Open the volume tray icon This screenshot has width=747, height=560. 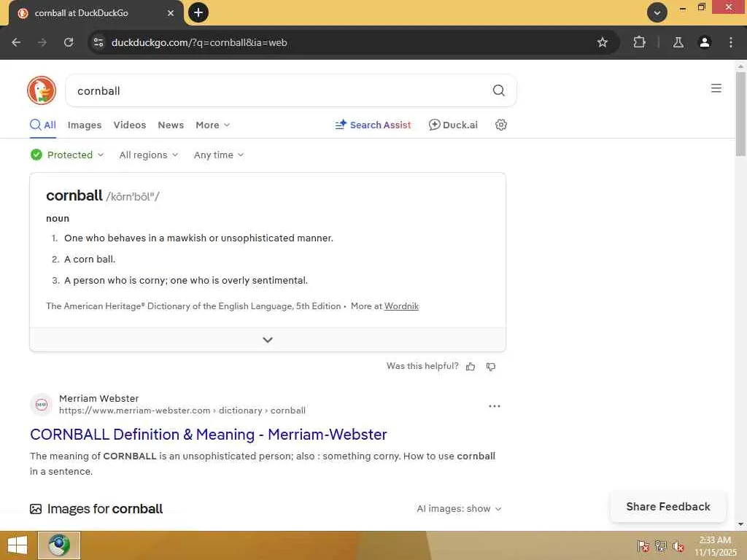point(678,546)
